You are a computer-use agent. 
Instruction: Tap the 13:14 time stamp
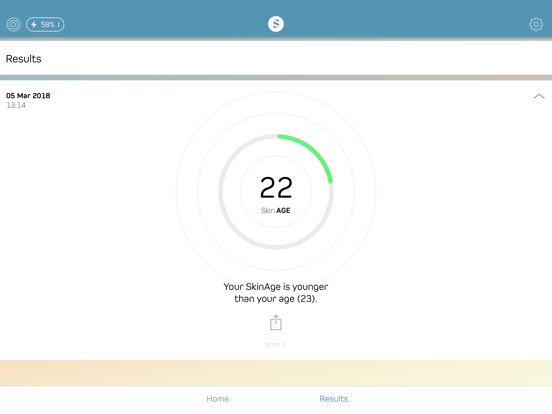coord(16,105)
